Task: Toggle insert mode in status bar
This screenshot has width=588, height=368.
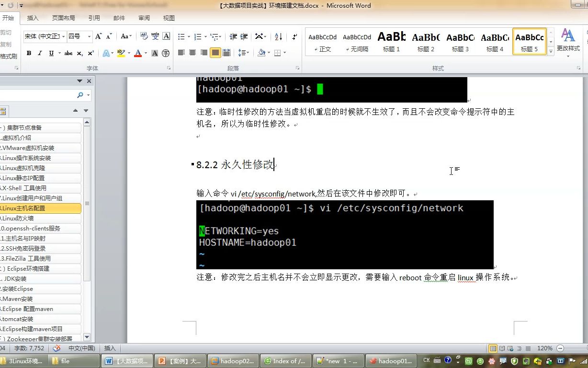Action: coord(110,348)
